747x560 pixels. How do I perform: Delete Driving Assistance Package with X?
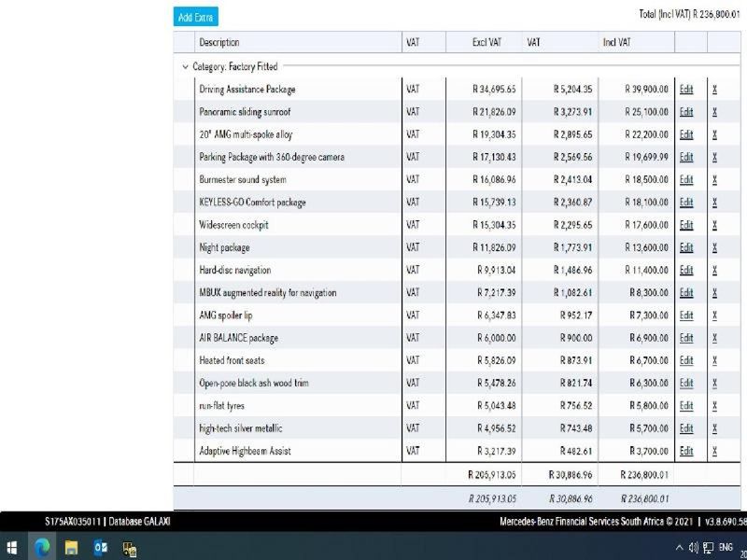(714, 90)
